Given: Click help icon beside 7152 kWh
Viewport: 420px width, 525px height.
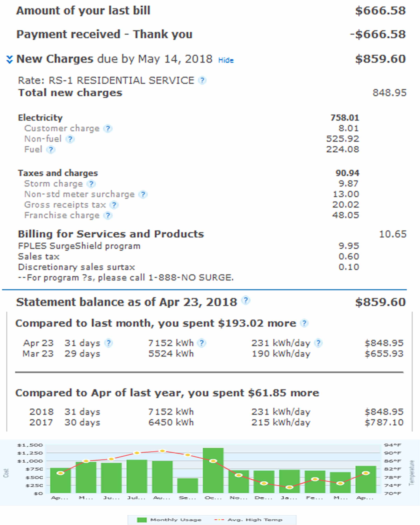Looking at the screenshot, I should [x=202, y=343].
